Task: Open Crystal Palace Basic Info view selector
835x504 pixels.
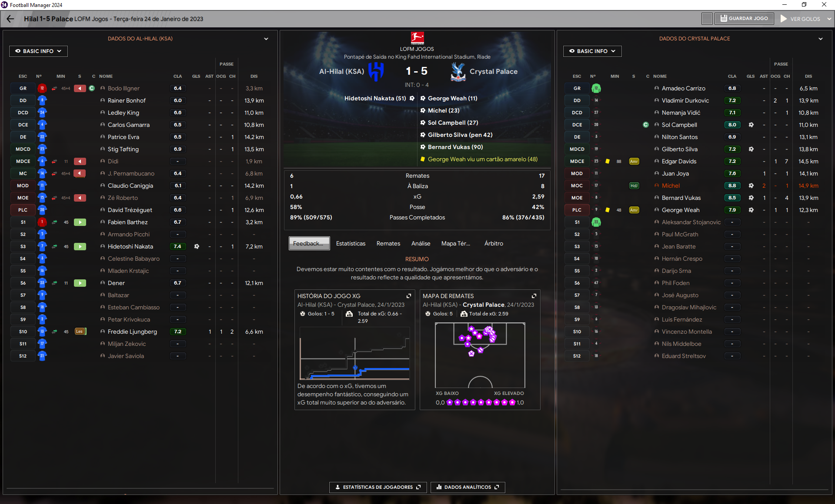Action: click(x=592, y=51)
